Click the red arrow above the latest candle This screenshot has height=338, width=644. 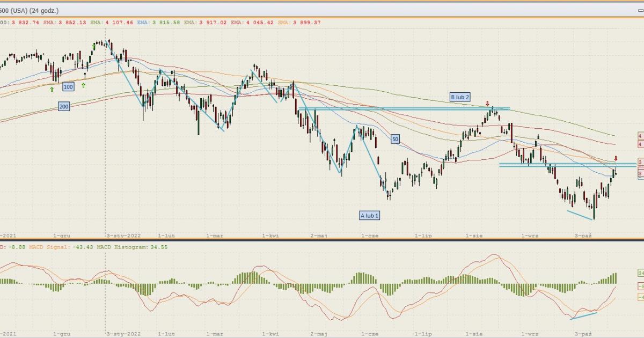616,158
